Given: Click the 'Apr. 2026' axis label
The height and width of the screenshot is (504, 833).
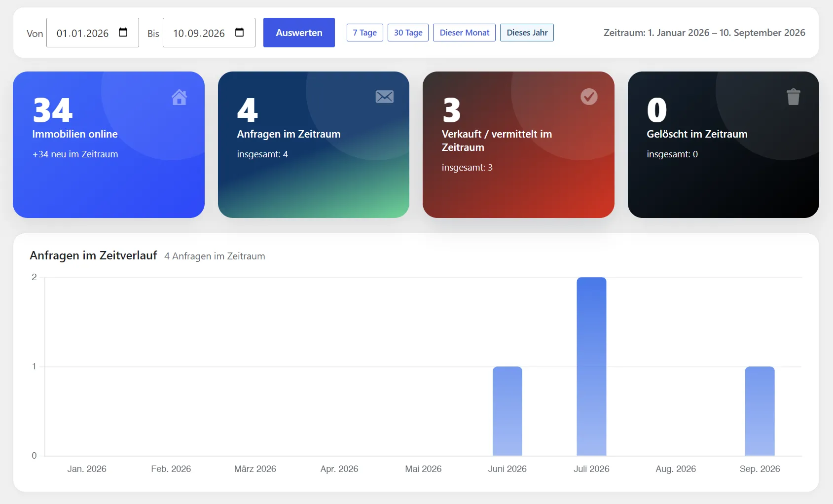Looking at the screenshot, I should (x=339, y=469).
